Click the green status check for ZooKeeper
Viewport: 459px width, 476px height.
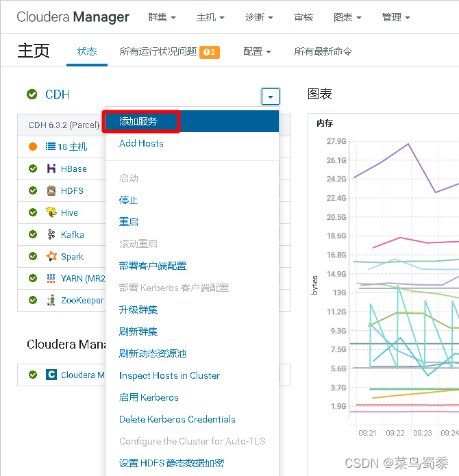(x=33, y=300)
